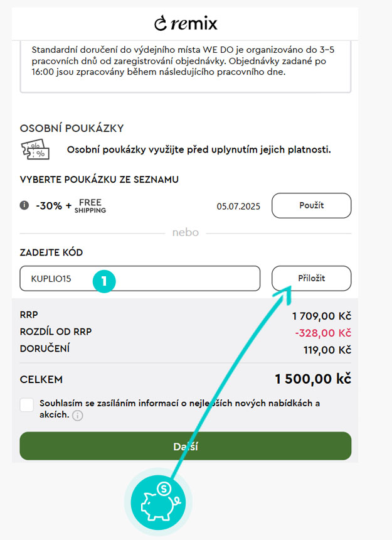Click the teal number 1 step badge

[104, 281]
